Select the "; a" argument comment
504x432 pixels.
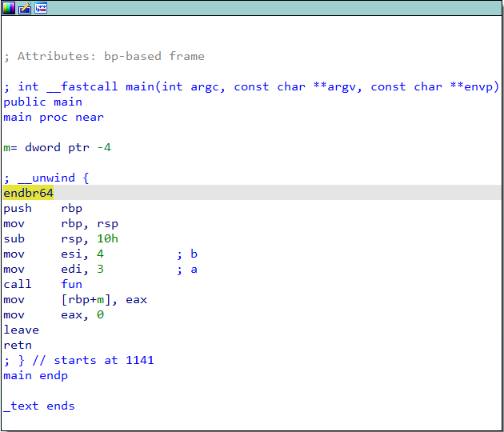point(186,269)
